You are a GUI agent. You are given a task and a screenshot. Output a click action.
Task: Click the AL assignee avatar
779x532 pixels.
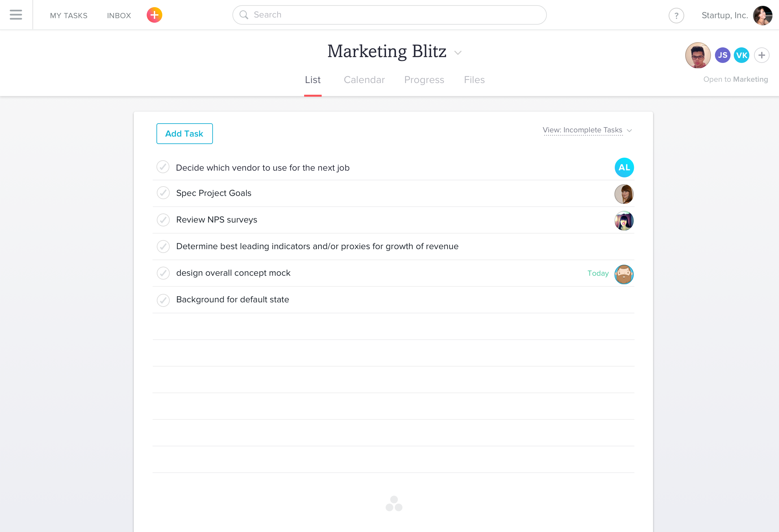[624, 167]
